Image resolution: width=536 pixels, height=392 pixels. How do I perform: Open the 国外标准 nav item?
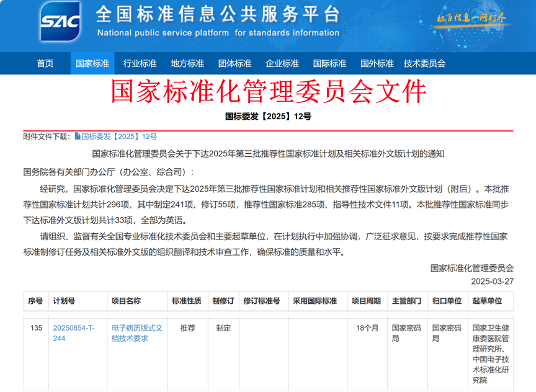[x=377, y=63]
